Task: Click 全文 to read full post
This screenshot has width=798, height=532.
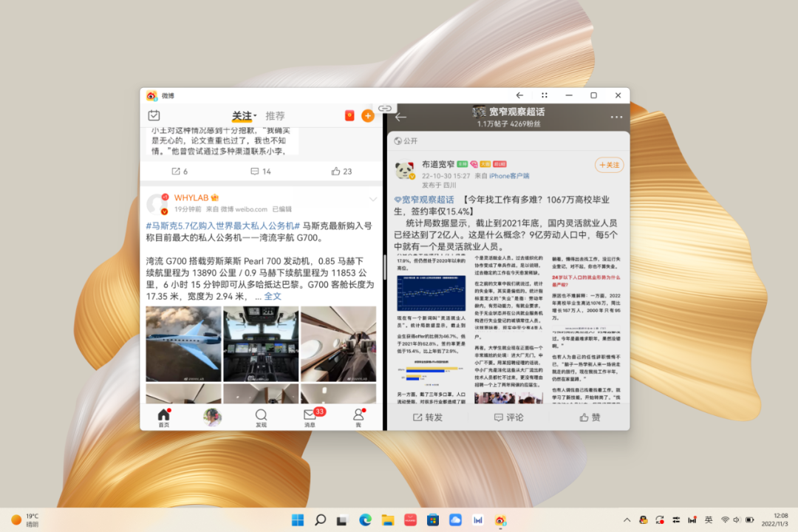Action: [x=273, y=296]
